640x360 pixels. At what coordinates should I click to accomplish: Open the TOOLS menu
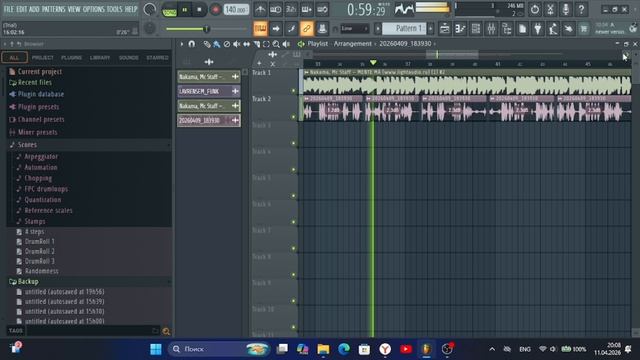coord(114,9)
